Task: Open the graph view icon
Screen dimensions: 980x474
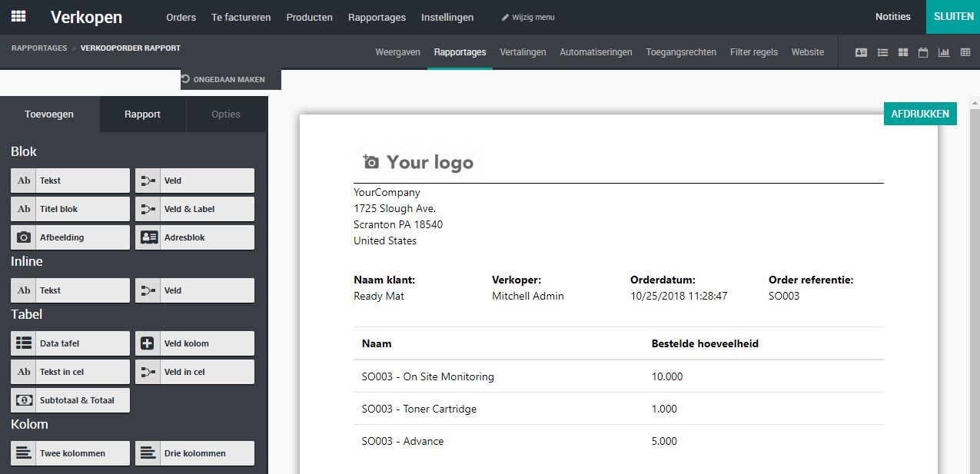Action: (944, 51)
